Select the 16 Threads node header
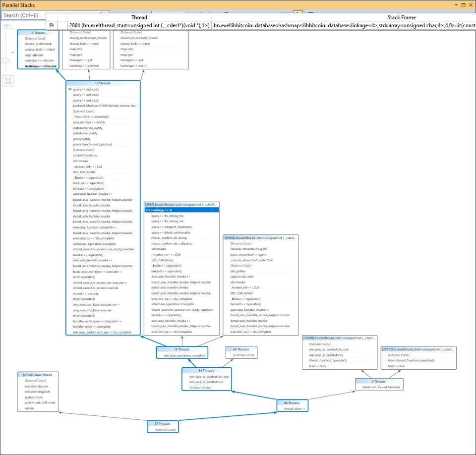Viewport: 476px width, 455px height. (x=103, y=83)
